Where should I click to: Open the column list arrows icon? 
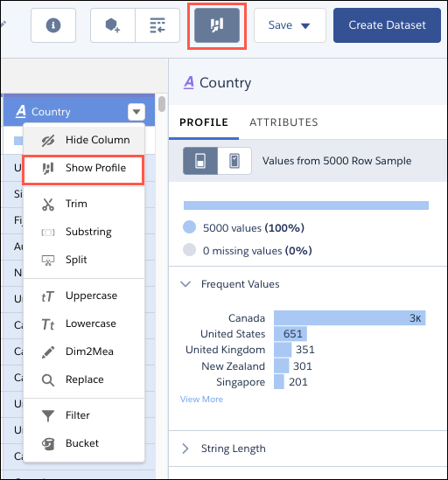(x=157, y=25)
